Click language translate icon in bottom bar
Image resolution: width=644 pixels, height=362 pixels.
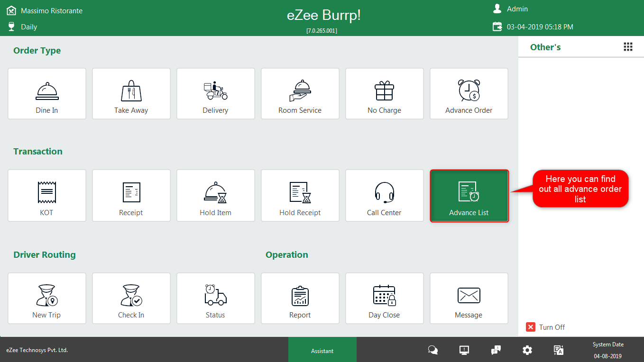coord(559,350)
